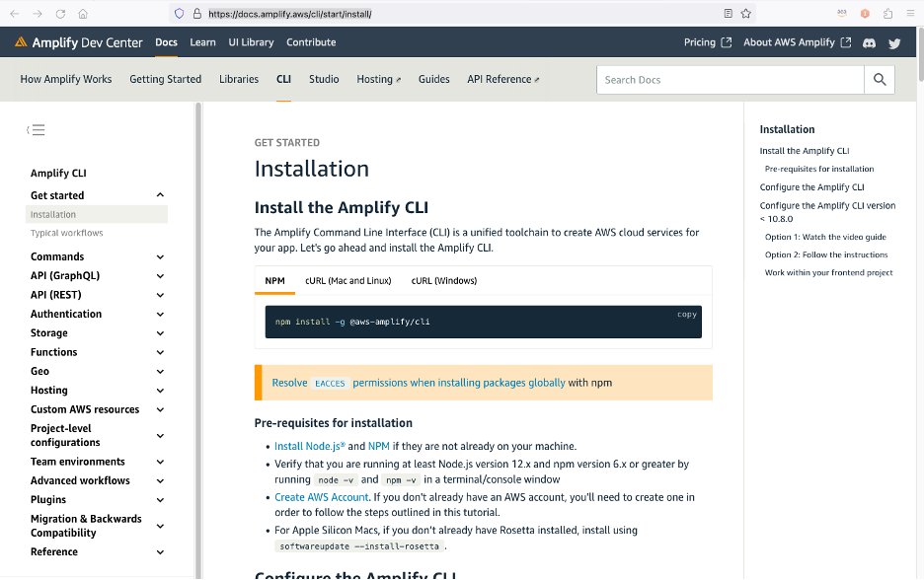Reload the page with the refresh icon
Viewport: 924px width, 580px height.
[x=62, y=14]
